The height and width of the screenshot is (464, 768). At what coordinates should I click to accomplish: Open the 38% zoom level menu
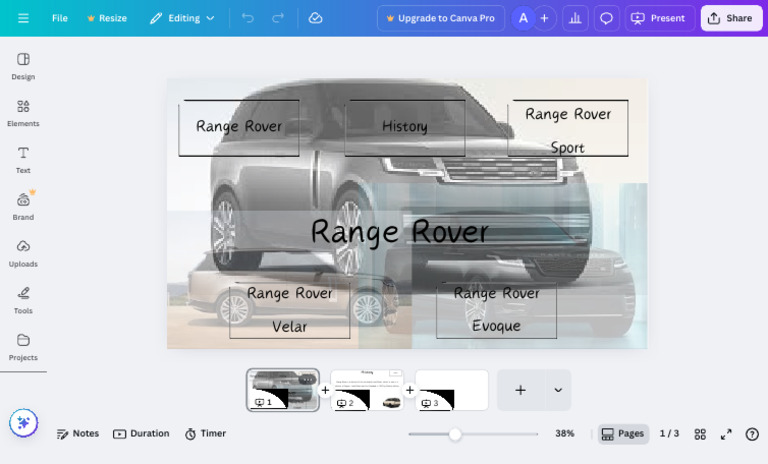(564, 434)
